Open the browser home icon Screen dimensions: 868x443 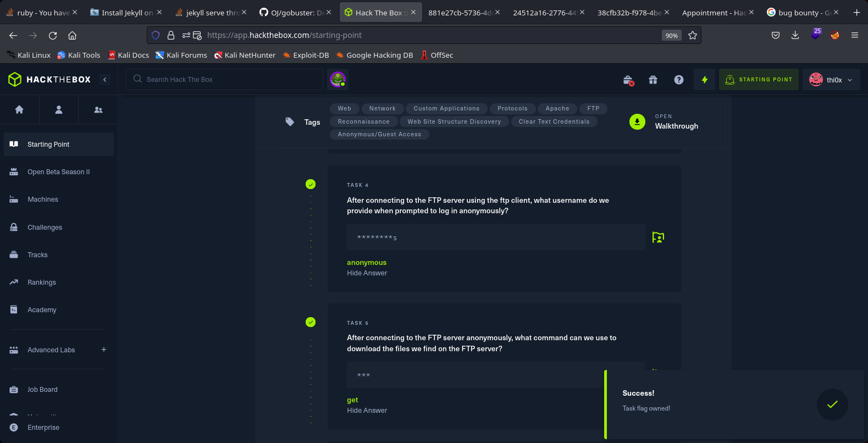(x=72, y=35)
